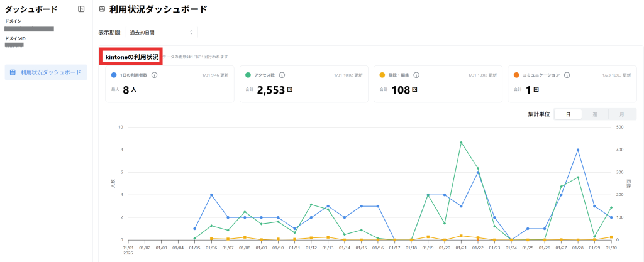Open the 表示期間 dropdown showing 過去30日間
This screenshot has height=262, width=644.
(x=162, y=32)
